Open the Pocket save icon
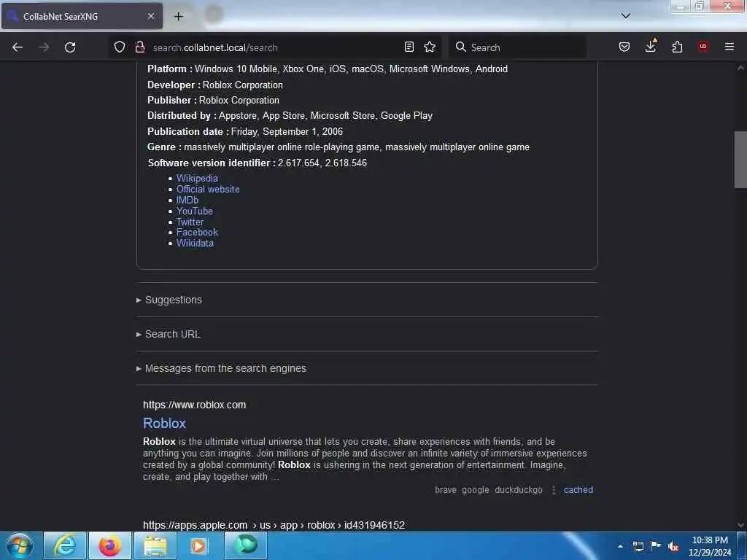 pyautogui.click(x=624, y=47)
